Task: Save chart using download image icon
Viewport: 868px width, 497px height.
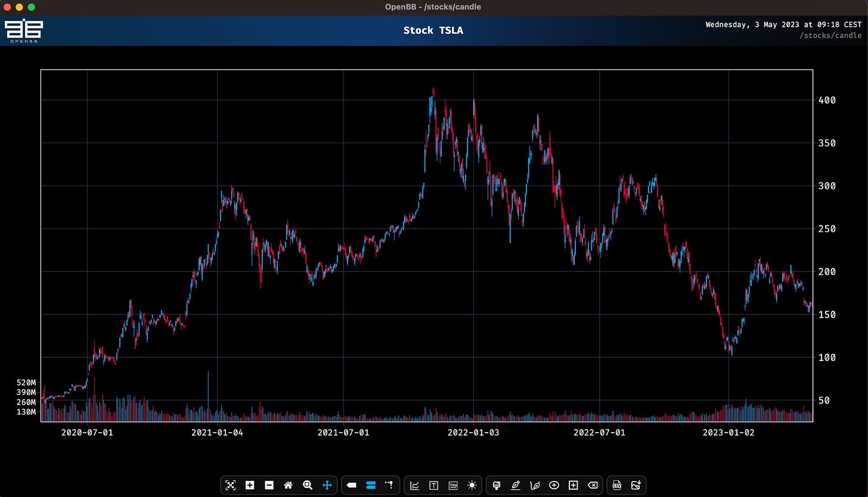Action: coord(636,485)
